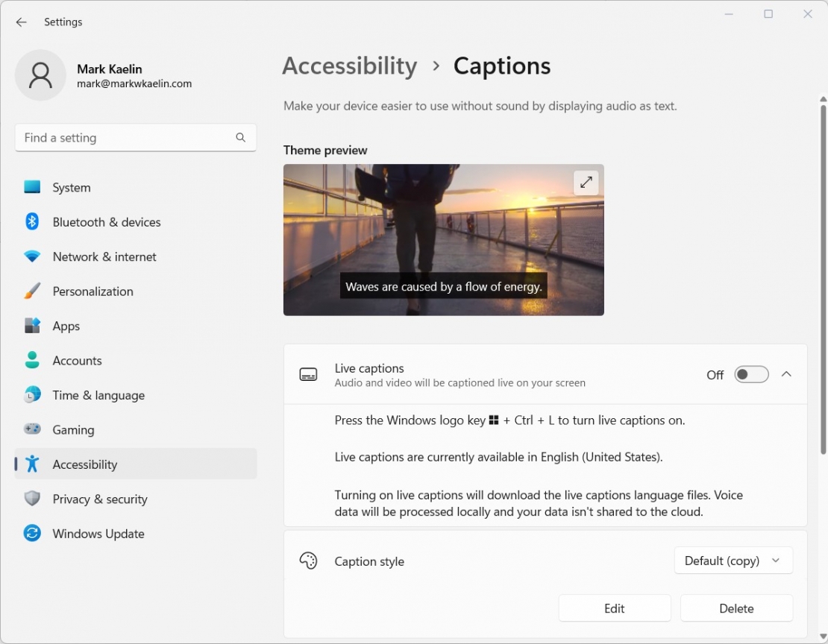Click the Delete button
Viewport: 828px width, 644px height.
736,607
